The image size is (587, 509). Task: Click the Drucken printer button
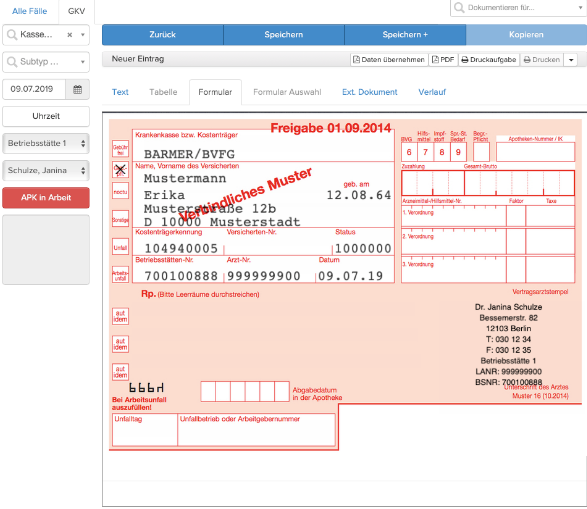[x=542, y=60]
